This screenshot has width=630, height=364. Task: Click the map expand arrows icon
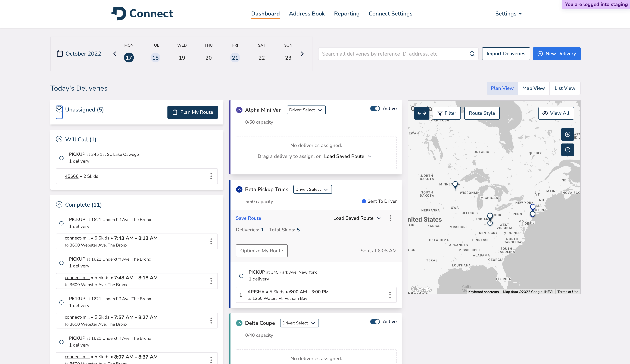[422, 113]
